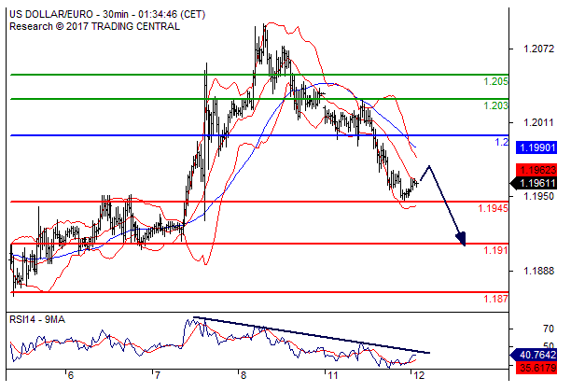The height and width of the screenshot is (392, 571).
Task: Click the green 1.205 resistance label
Action: 495,81
